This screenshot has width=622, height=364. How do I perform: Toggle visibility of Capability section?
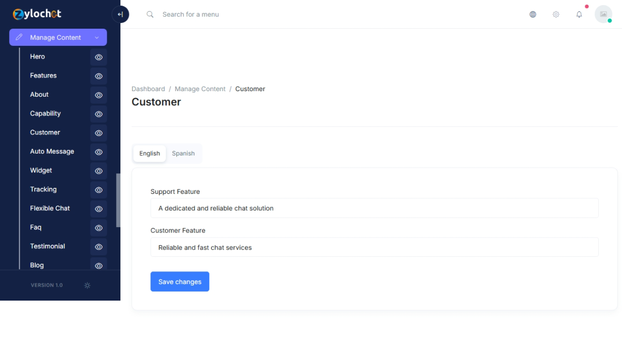(x=99, y=114)
